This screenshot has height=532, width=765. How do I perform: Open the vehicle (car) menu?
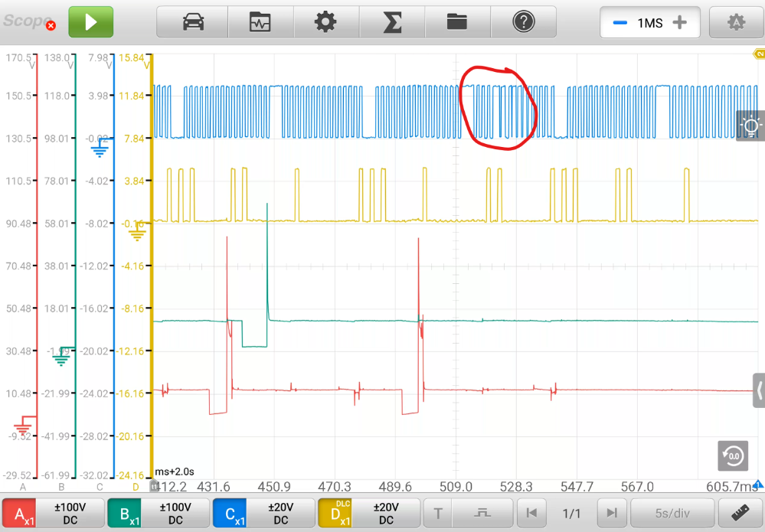194,22
